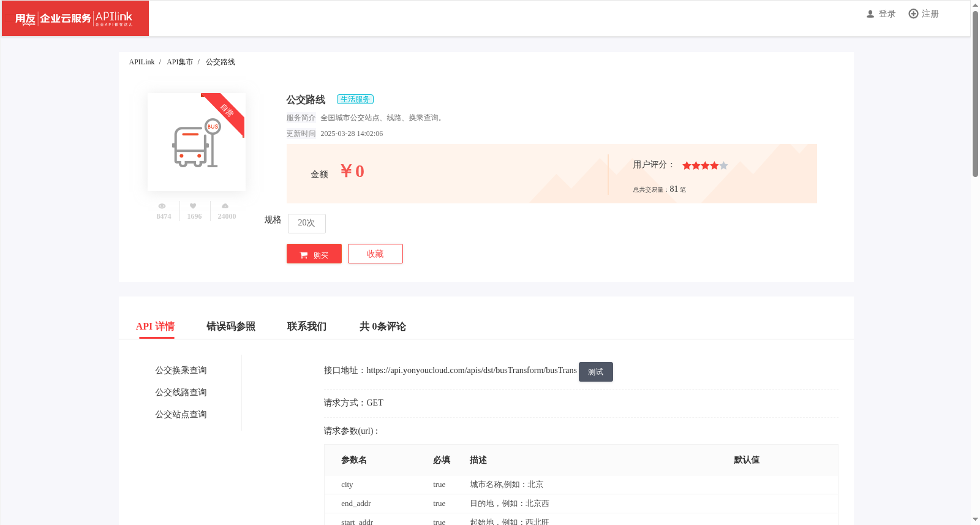Select 公交站点查询 in the API list
This screenshot has width=980, height=525.
181,414
